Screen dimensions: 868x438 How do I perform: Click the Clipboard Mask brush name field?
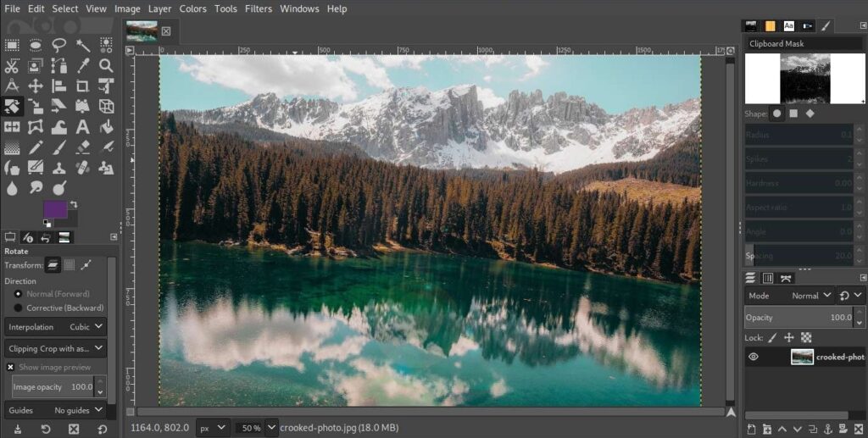(802, 43)
